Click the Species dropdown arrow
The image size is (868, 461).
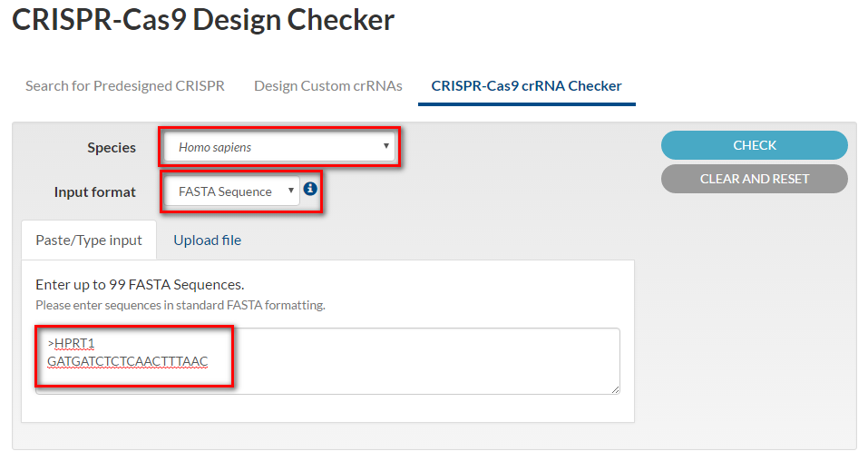(385, 146)
